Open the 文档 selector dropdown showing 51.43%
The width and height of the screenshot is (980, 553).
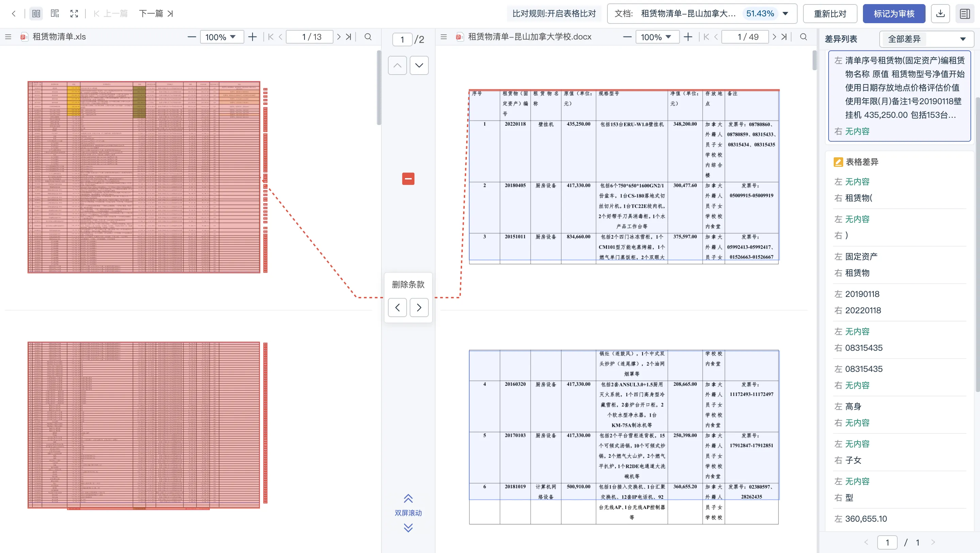click(x=702, y=14)
